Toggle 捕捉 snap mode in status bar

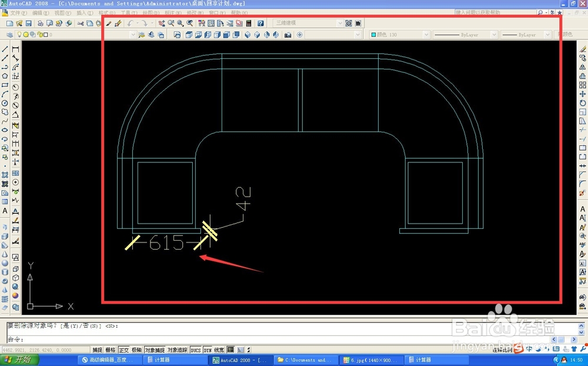97,350
